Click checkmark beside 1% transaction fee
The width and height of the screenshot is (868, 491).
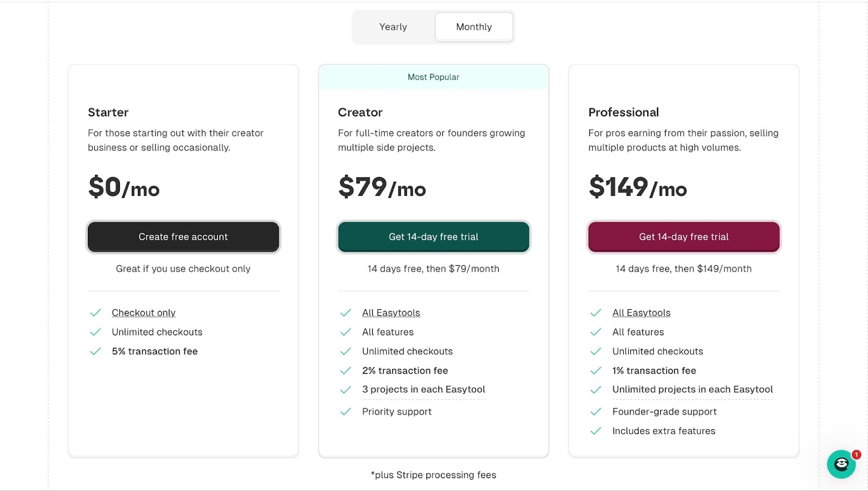596,371
